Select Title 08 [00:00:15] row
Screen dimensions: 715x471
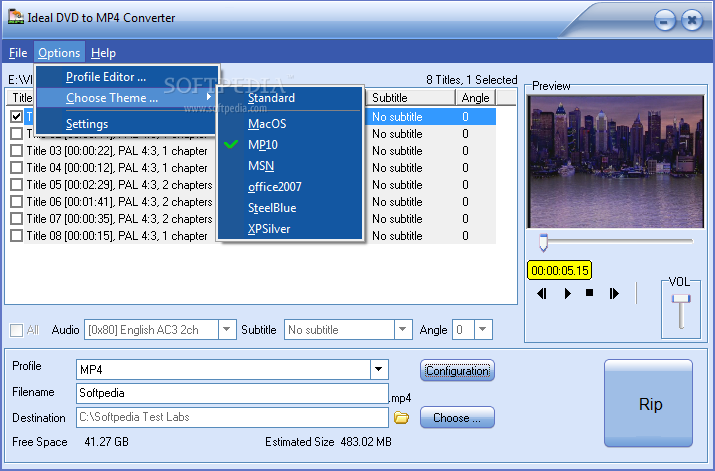click(117, 236)
